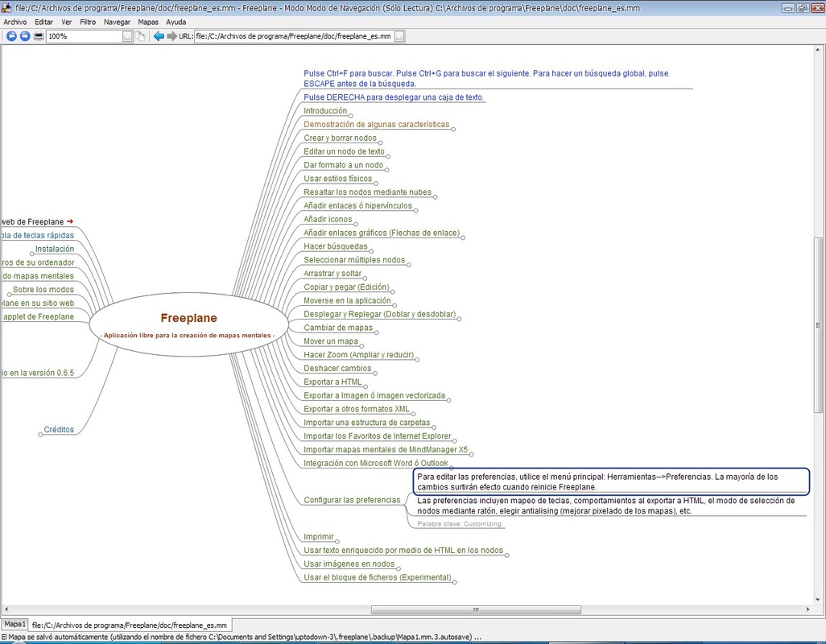The width and height of the screenshot is (826, 644).
Task: Open the Archivo menu
Action: point(14,22)
